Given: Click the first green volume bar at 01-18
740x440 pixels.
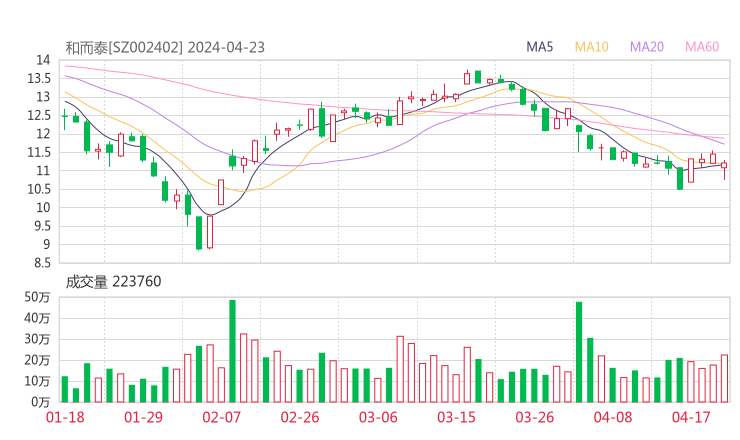Looking at the screenshot, I should 65,389.
